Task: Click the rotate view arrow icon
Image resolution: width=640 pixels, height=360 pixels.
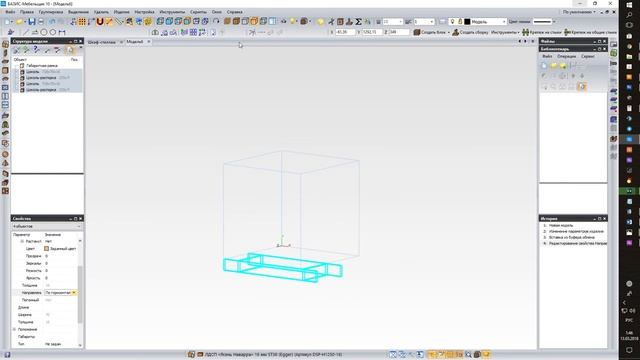Action: (x=216, y=22)
